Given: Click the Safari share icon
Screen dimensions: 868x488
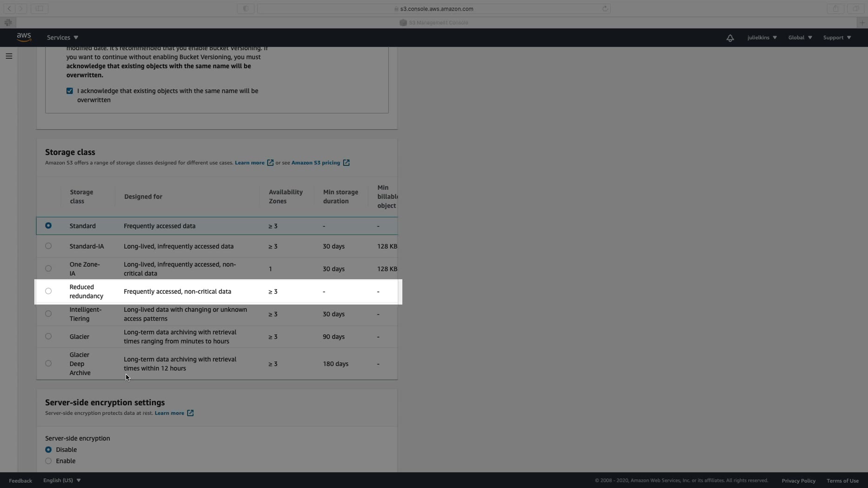Looking at the screenshot, I should (x=835, y=8).
